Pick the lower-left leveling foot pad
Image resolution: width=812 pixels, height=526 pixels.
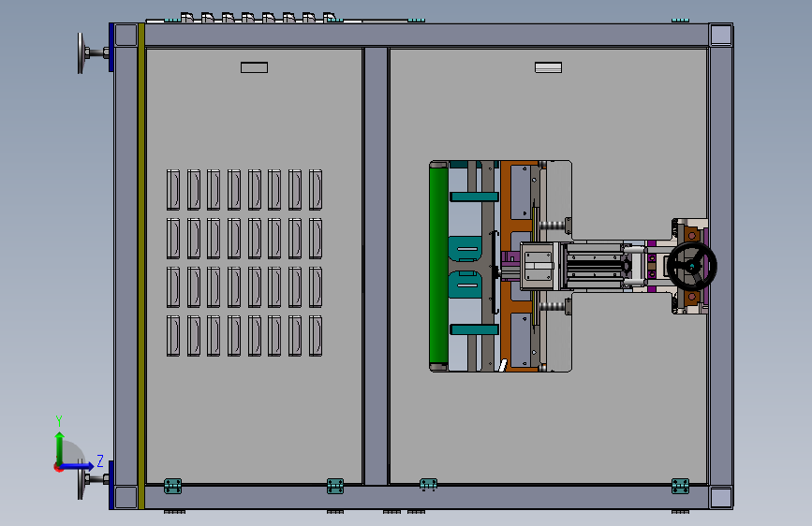click(81, 480)
